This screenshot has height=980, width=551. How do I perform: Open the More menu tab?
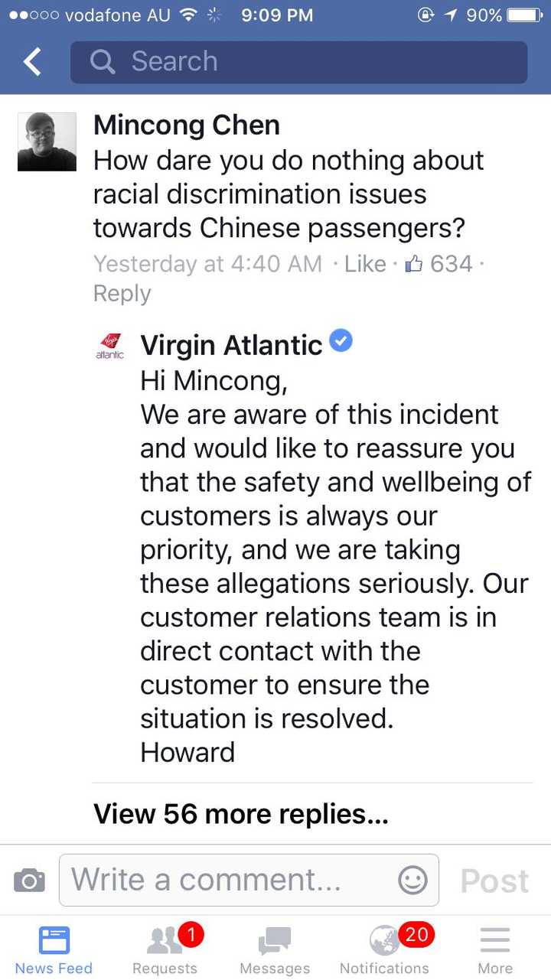point(495,949)
